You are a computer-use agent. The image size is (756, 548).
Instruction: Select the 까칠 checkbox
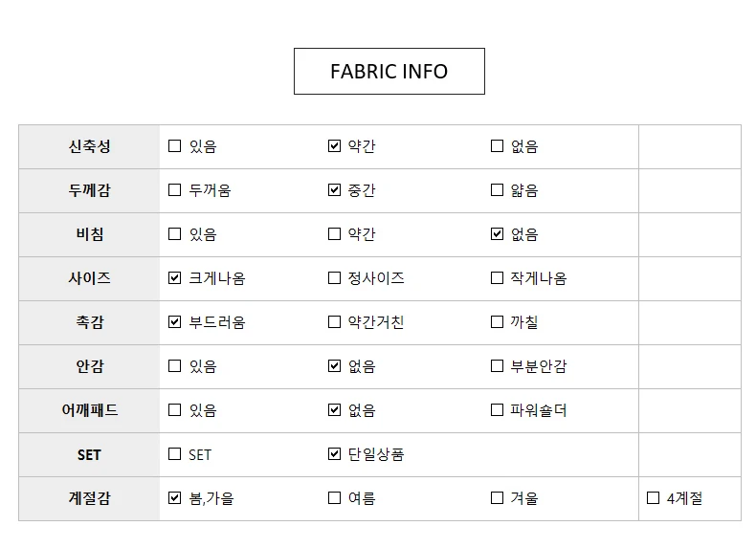(x=497, y=322)
